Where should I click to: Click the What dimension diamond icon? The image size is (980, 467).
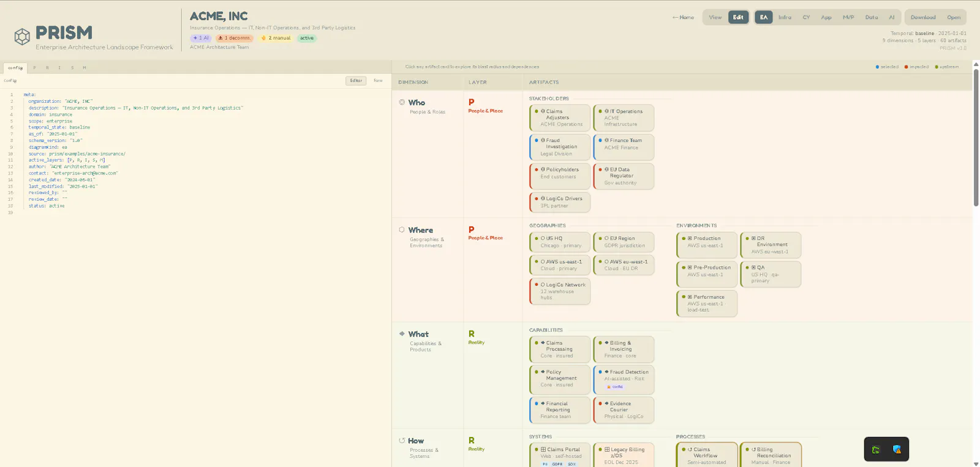(402, 334)
